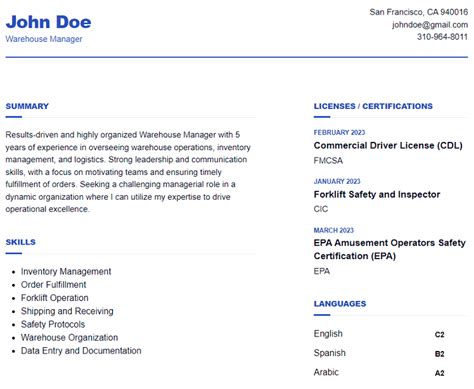
Task: Select the Forklift Safety and Inspector entry
Action: point(377,194)
